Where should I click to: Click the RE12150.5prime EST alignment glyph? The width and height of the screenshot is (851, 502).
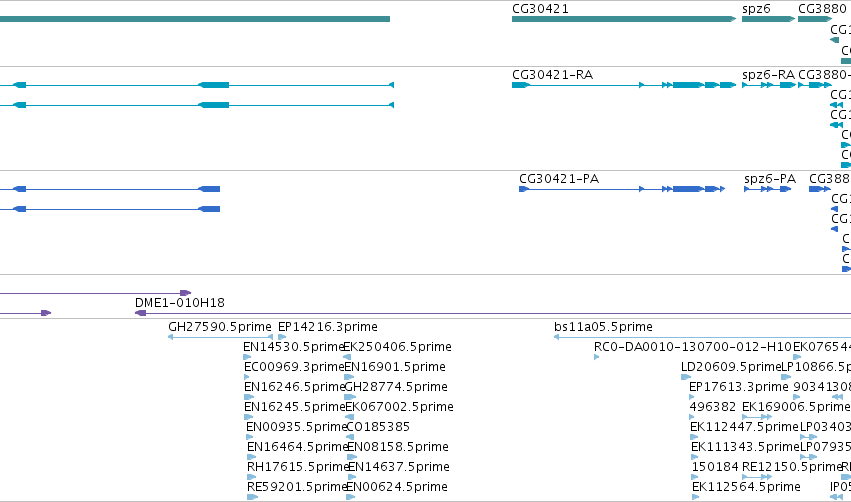(x=757, y=477)
